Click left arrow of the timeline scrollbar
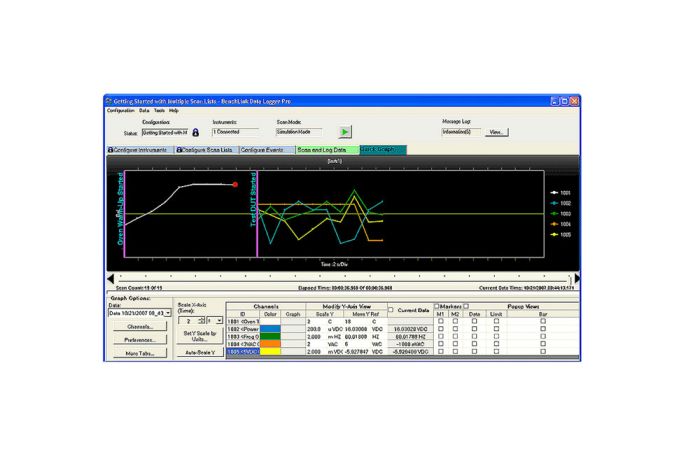This screenshot has height=466, width=700. pos(110,279)
